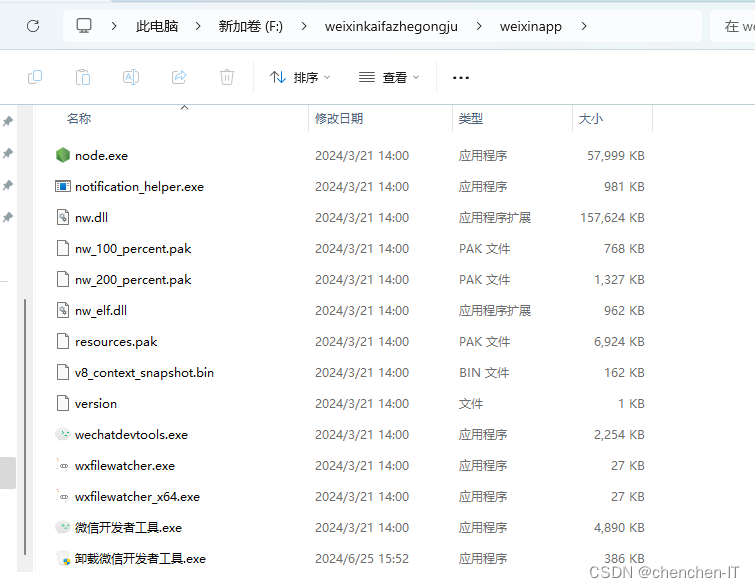
Task: Click the BIN 文件 type cell
Action: pyautogui.click(x=483, y=372)
